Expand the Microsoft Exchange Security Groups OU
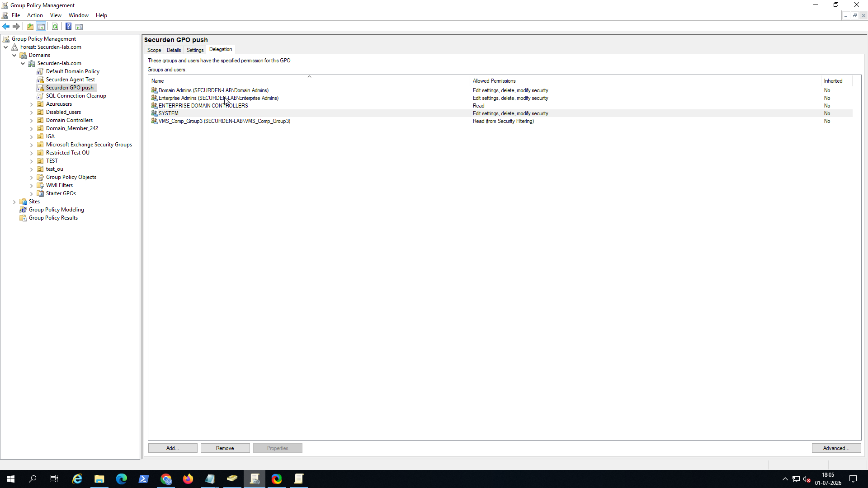Viewport: 868px width, 488px height. pyautogui.click(x=32, y=145)
